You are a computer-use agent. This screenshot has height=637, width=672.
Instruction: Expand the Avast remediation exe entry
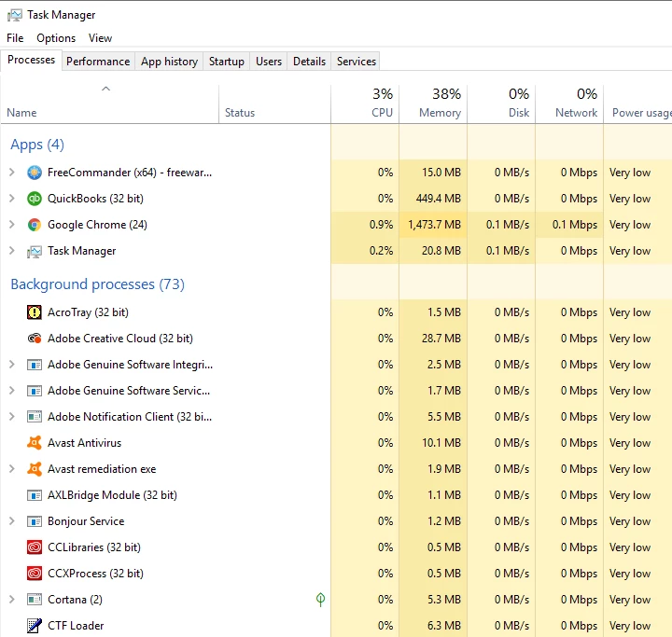12,468
